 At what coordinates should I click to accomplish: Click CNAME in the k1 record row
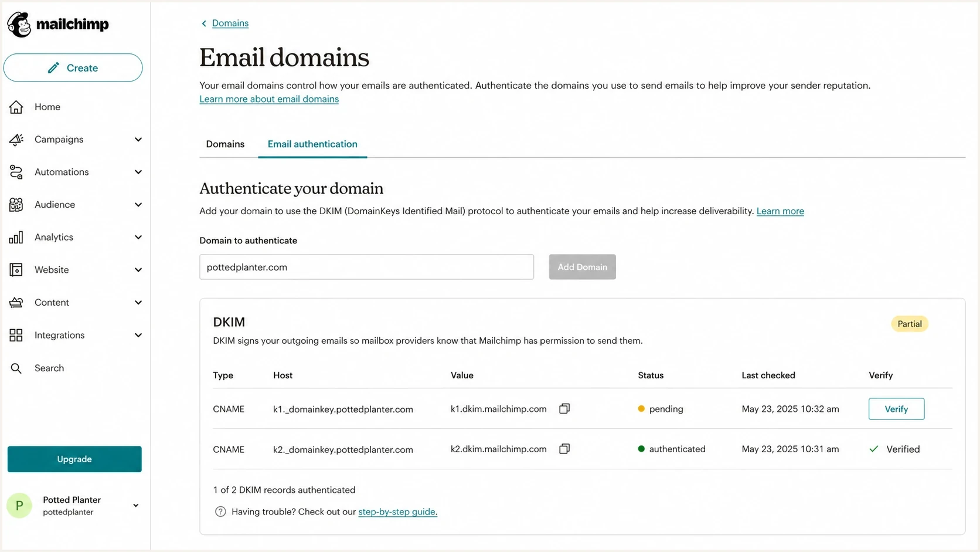click(229, 409)
